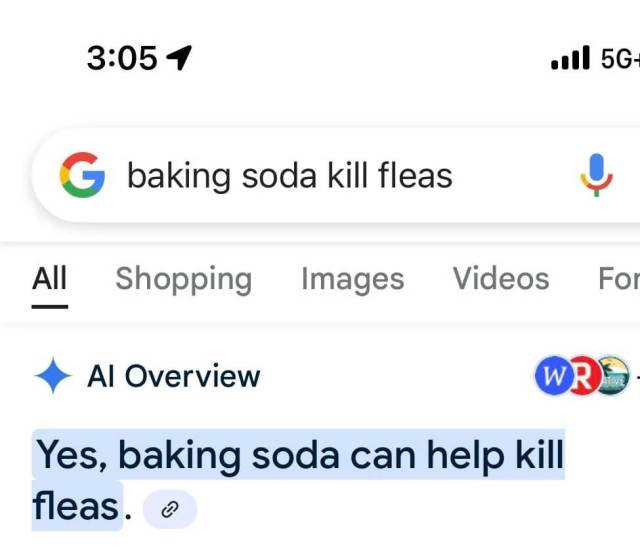Tap highlighted "Yes, baking soda can help kill" line

pos(300,456)
